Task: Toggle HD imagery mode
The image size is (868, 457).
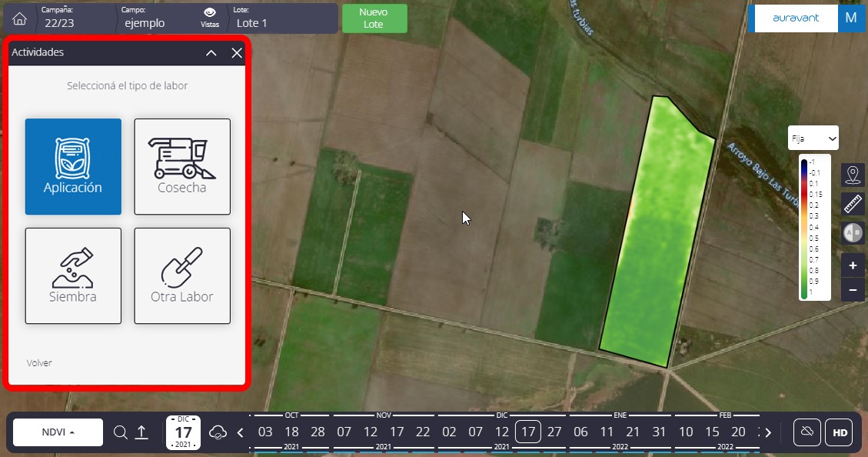Action: [840, 432]
